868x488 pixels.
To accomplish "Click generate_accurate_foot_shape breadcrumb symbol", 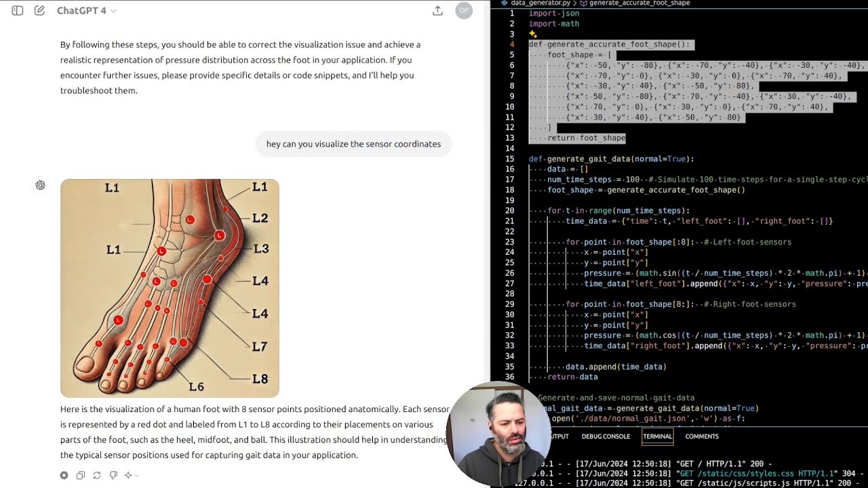I will click(639, 3).
